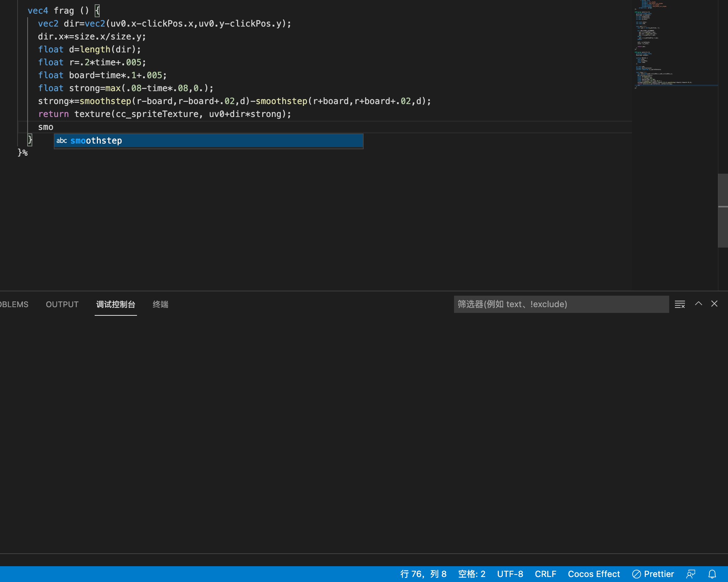Click the feedback icon in the status bar
728x582 pixels.
(690, 574)
